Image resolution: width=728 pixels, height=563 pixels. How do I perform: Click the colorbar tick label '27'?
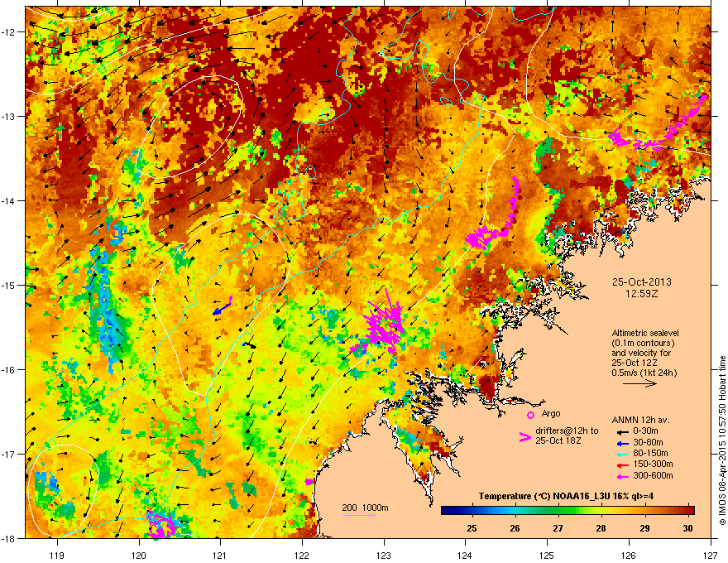(x=558, y=528)
